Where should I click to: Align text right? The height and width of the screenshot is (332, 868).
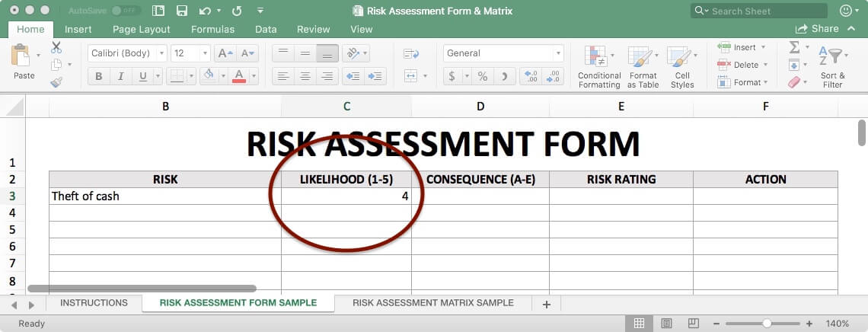coord(327,76)
